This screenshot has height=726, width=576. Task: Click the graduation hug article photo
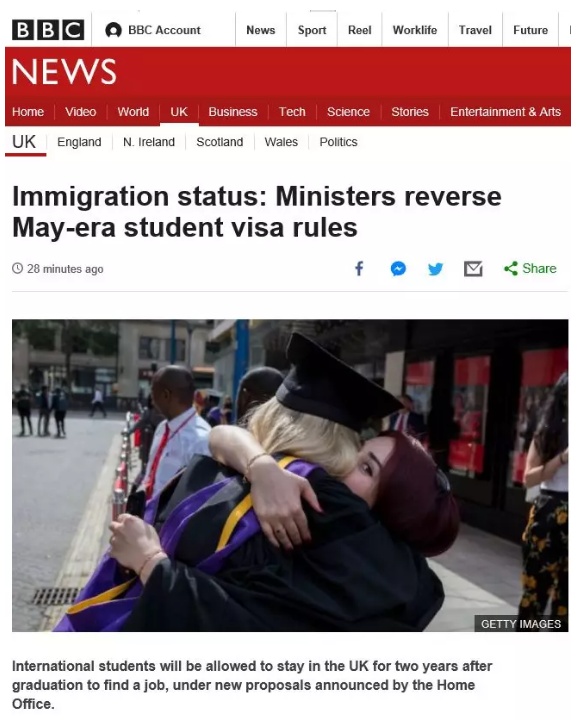tap(290, 476)
